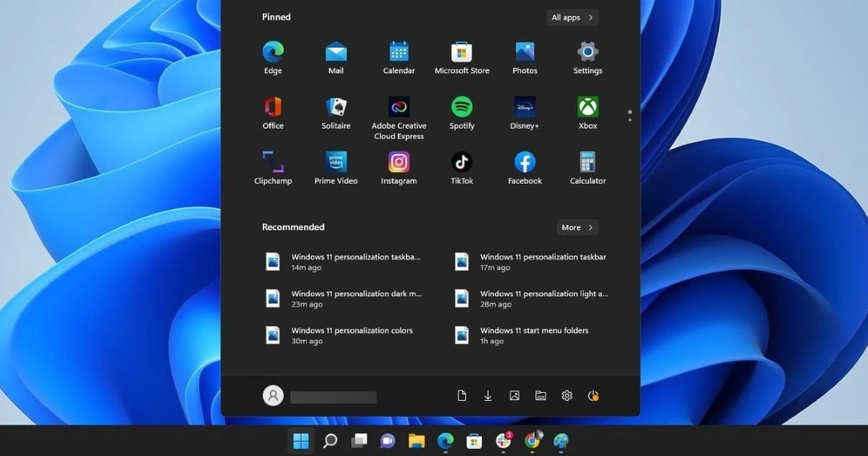Open the Microsoft Store taskbar icon
This screenshot has width=868, height=456.
474,440
